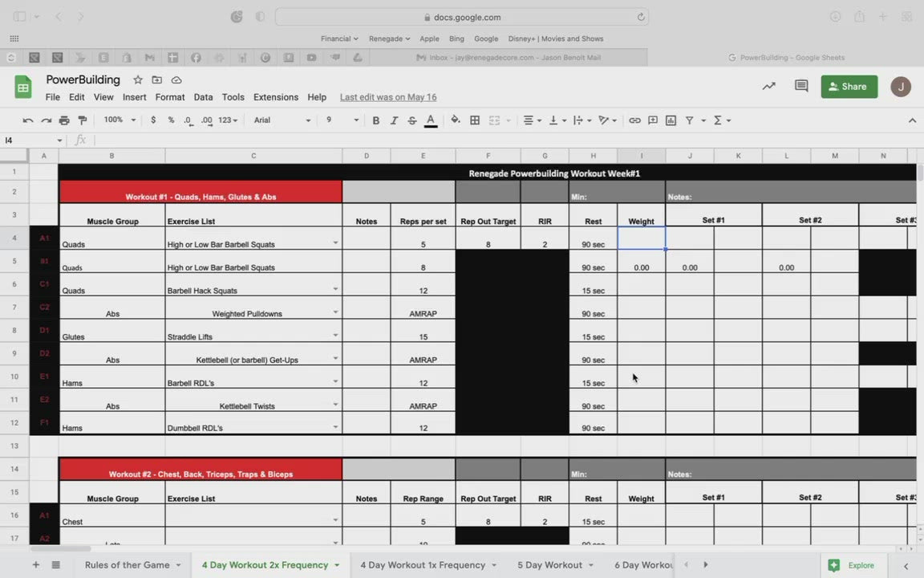Open the Extensions menu
924x578 pixels.
pyautogui.click(x=275, y=97)
